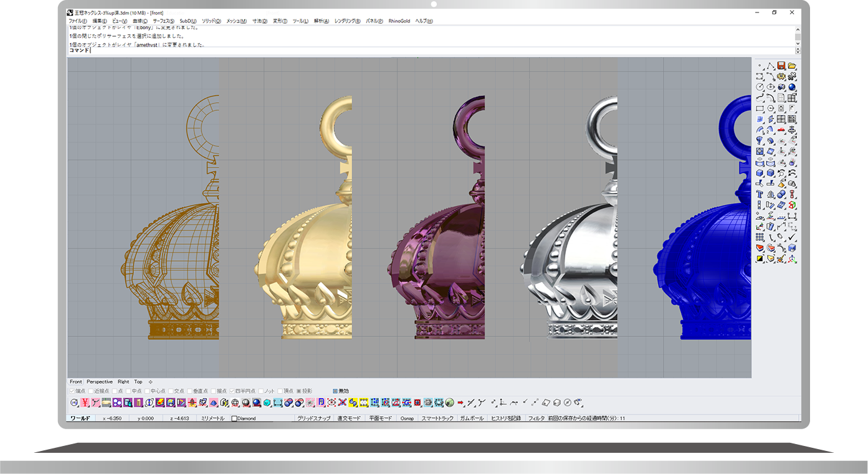Click the red car icon
Viewport: 868px width, 474px height.
[781, 130]
